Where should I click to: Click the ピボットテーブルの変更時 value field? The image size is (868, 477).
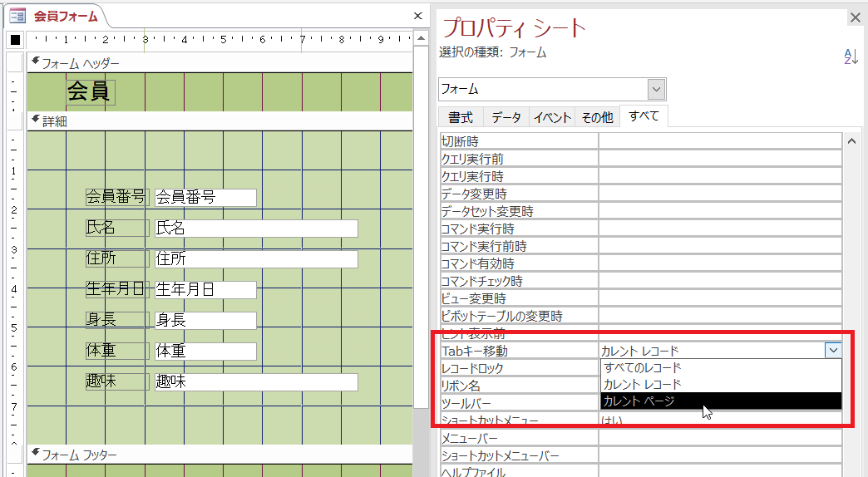[x=720, y=316]
